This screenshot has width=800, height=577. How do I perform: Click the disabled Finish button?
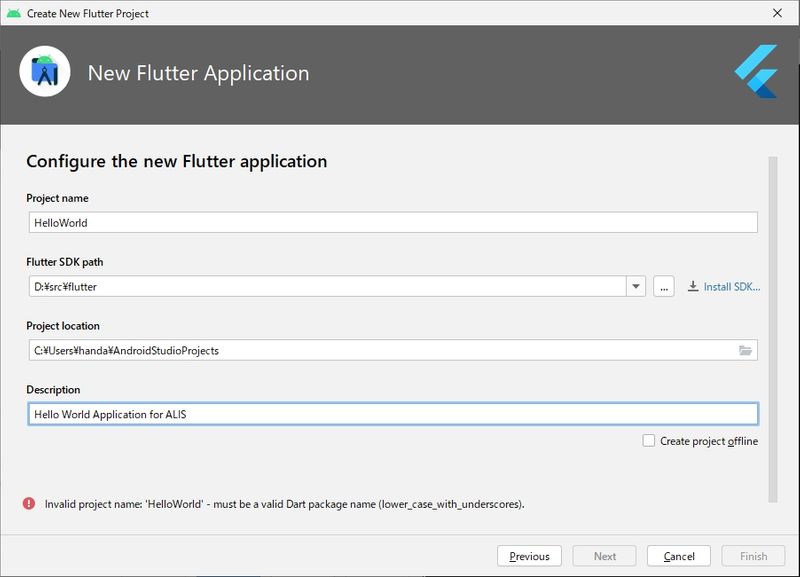click(753, 556)
